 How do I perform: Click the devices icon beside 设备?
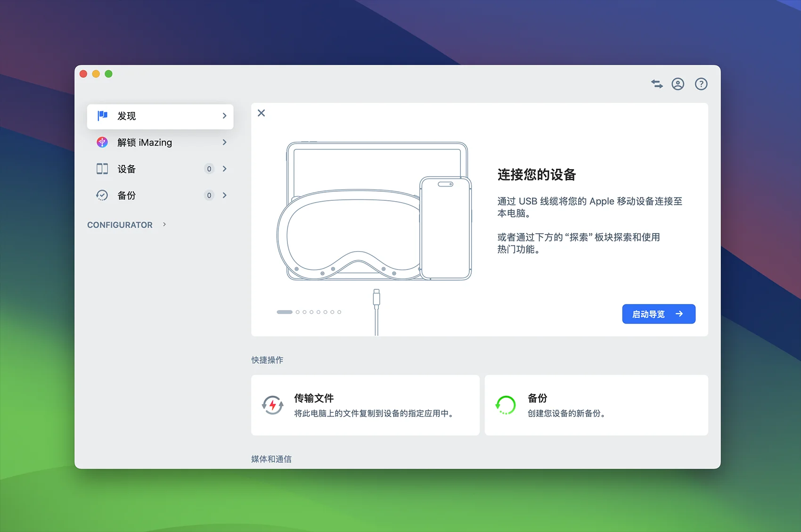pos(102,169)
